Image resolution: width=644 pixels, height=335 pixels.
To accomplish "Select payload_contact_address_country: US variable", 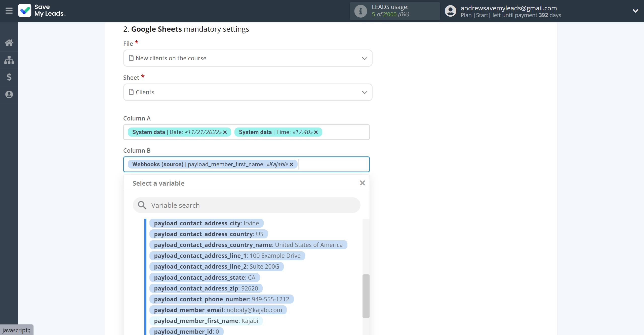I will (209, 234).
